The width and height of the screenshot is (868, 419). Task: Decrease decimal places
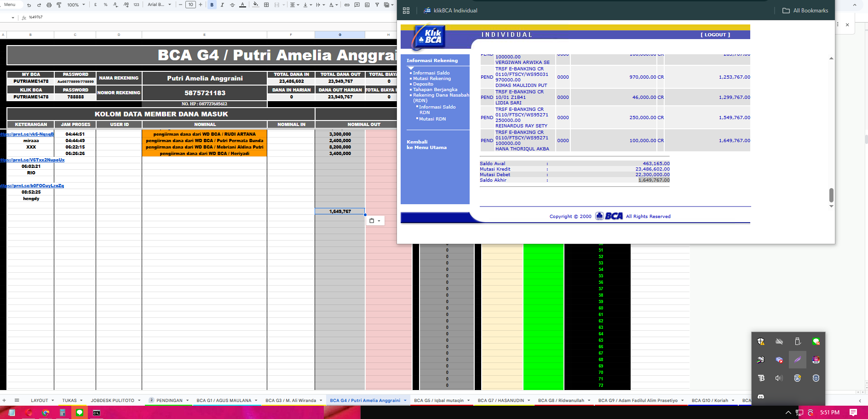point(115,5)
